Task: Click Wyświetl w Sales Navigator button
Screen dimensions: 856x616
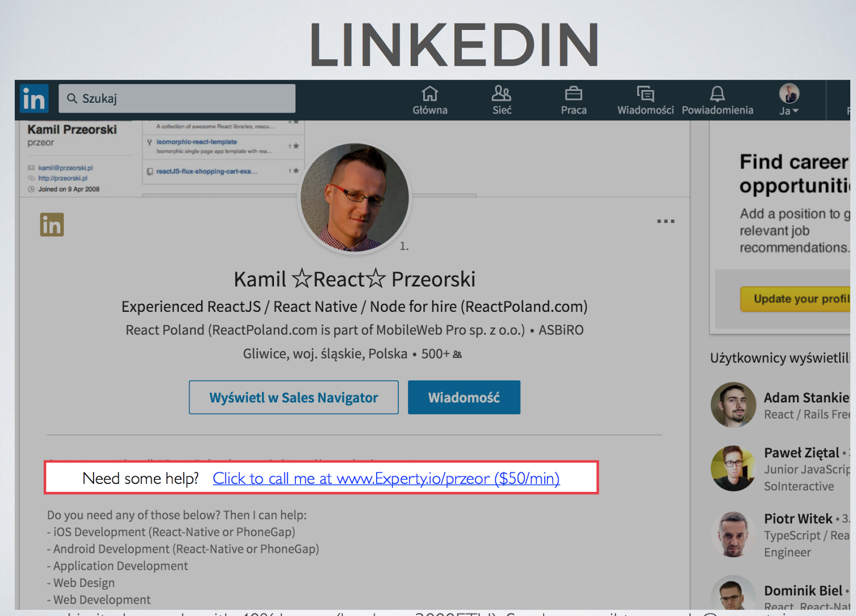Action: 294,397
